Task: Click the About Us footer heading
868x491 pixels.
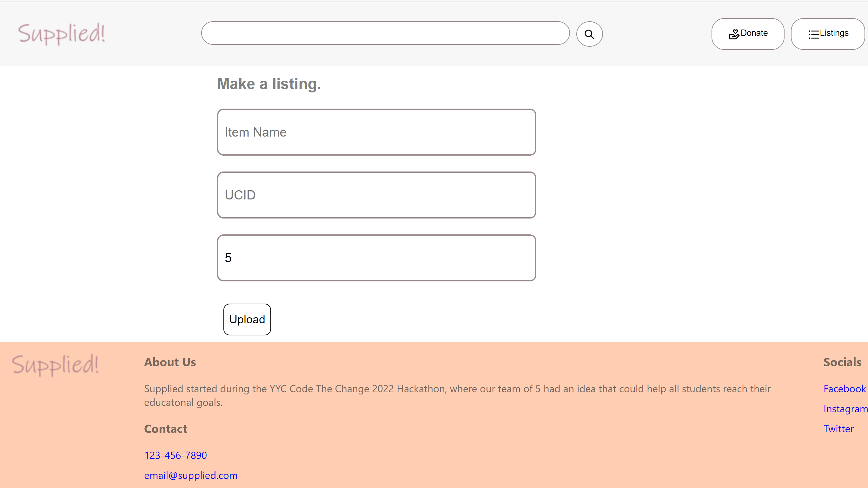Action: coord(170,362)
